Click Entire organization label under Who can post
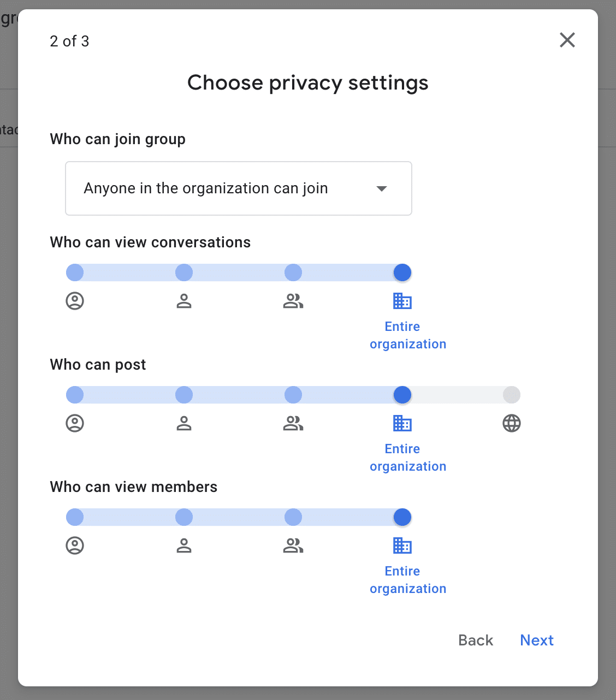This screenshot has height=700, width=616. [x=408, y=458]
